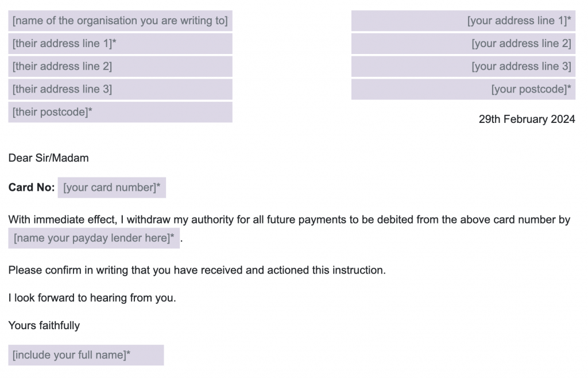Click the Dear Sir/Madam salutation
588x378 pixels.
click(x=48, y=158)
